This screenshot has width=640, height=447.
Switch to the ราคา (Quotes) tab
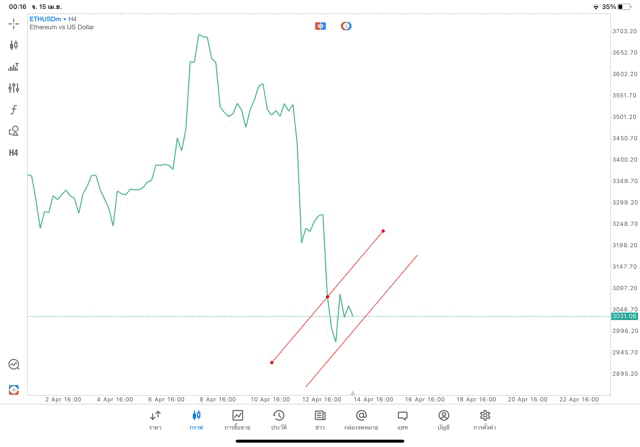[155, 420]
